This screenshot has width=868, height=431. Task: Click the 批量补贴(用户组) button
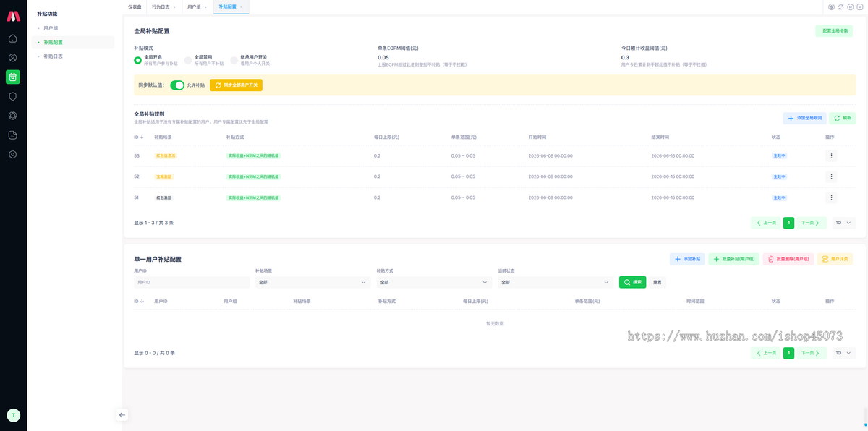(734, 259)
